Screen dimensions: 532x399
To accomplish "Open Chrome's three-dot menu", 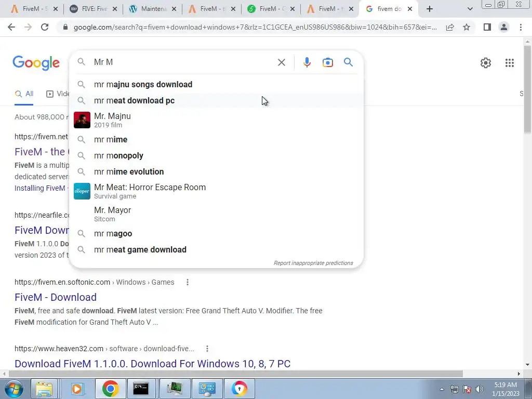I will click(x=521, y=27).
